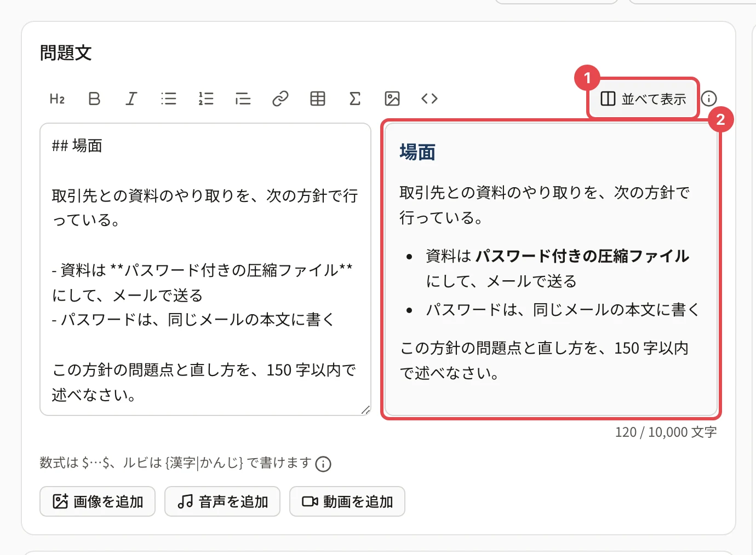Click preview bullet パスワードは、同じメールの本文に書く
The height and width of the screenshot is (555, 756).
[x=563, y=310]
